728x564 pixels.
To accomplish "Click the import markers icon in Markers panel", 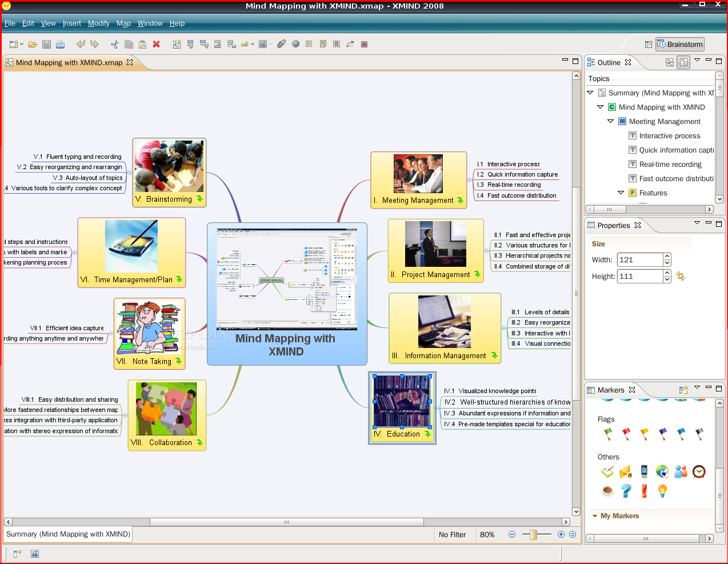I will click(683, 390).
